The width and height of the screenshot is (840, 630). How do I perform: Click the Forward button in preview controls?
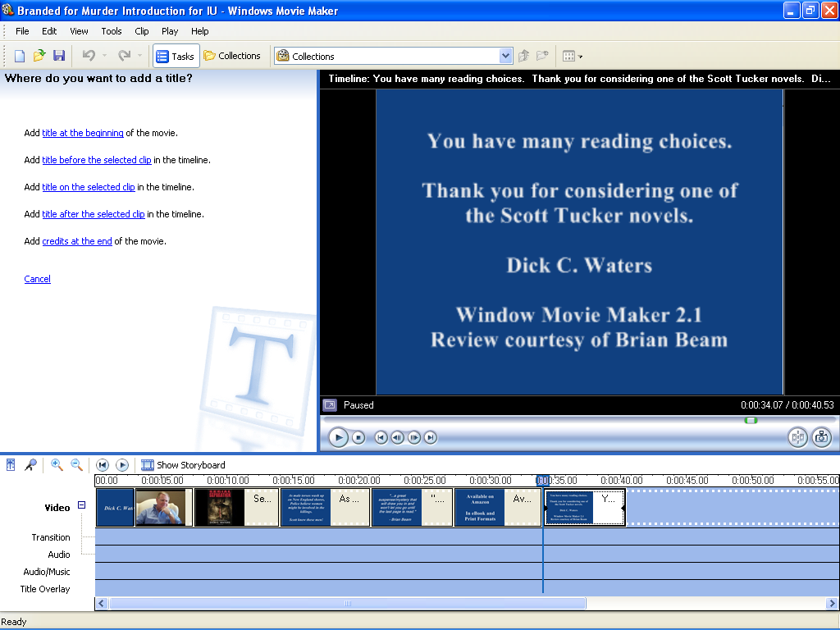click(x=430, y=438)
